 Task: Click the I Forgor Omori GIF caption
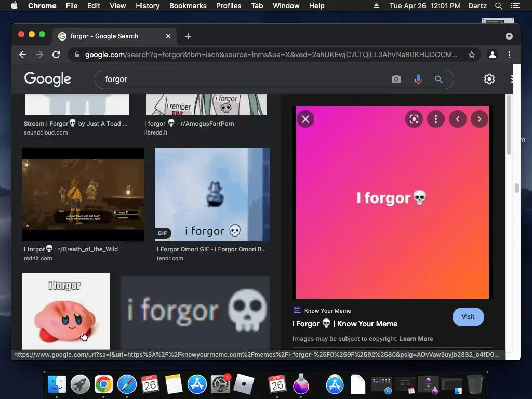pyautogui.click(x=211, y=249)
